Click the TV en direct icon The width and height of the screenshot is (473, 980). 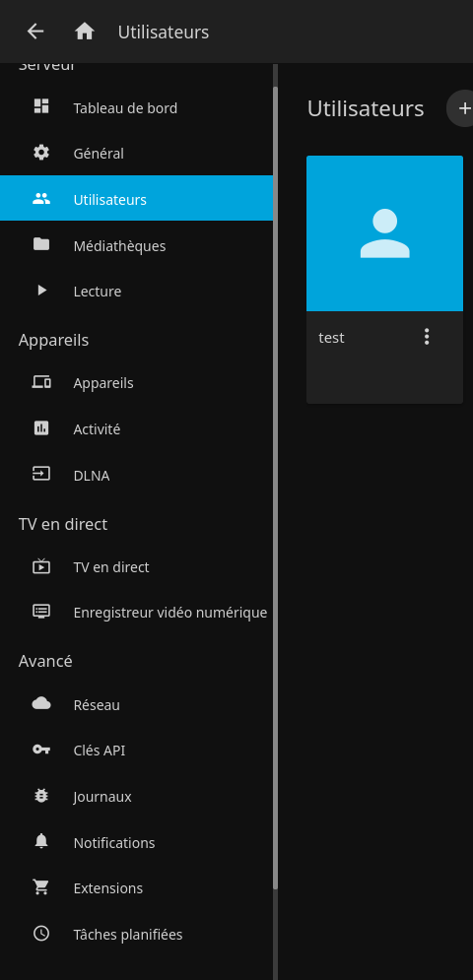[x=41, y=566]
